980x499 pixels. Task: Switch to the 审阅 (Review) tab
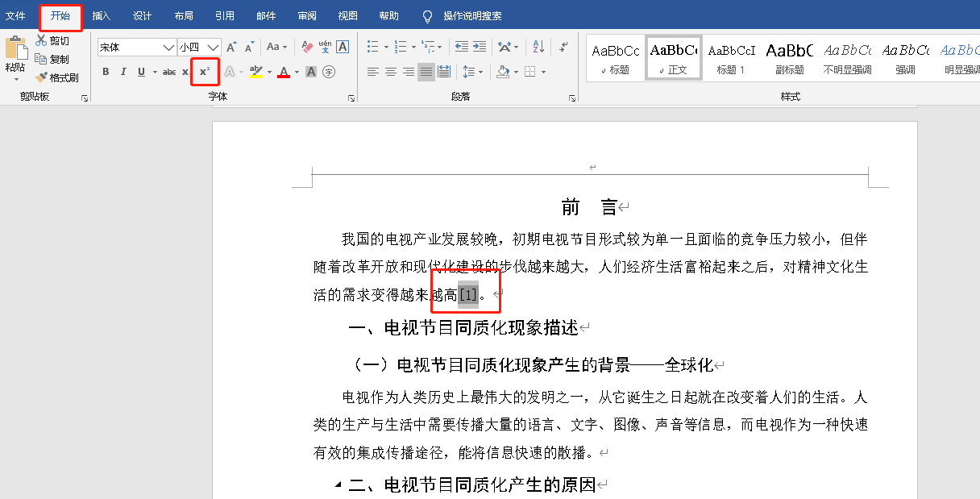307,16
